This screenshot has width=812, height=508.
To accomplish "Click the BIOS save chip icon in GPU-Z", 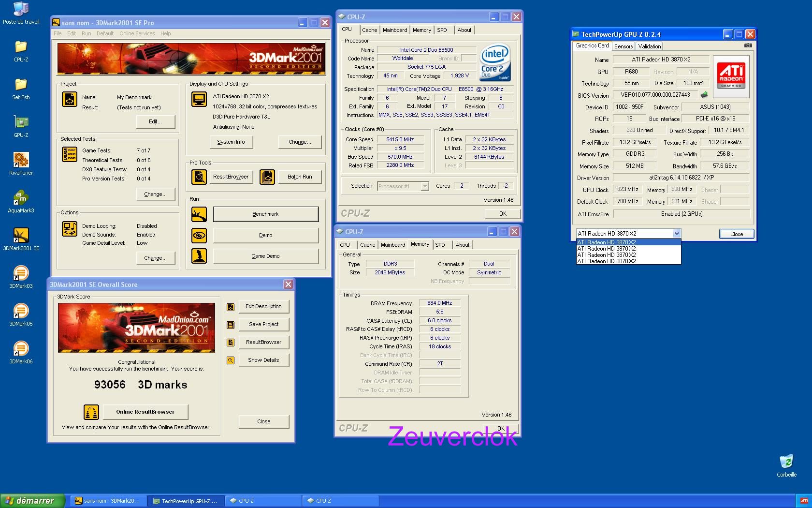I will (x=704, y=95).
